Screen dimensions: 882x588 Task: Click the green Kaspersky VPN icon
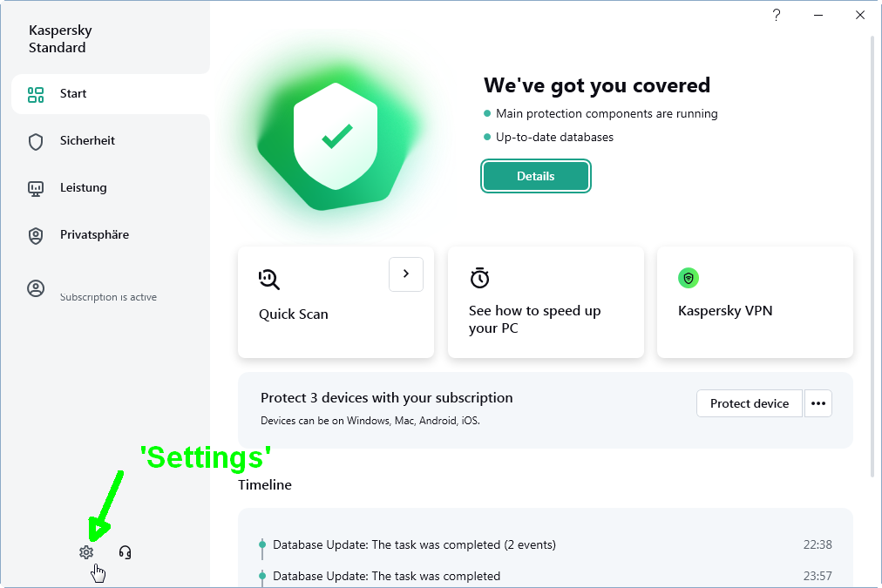coord(689,278)
